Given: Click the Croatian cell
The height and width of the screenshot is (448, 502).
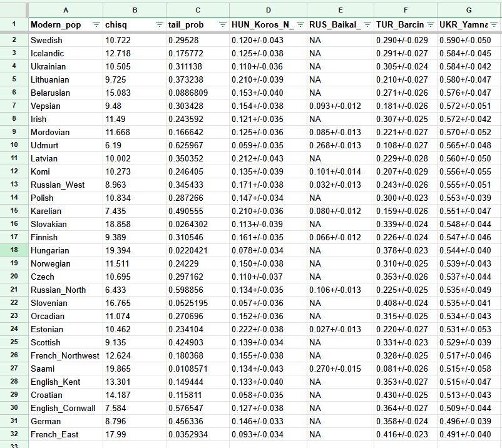Looking at the screenshot, I should [66, 395].
